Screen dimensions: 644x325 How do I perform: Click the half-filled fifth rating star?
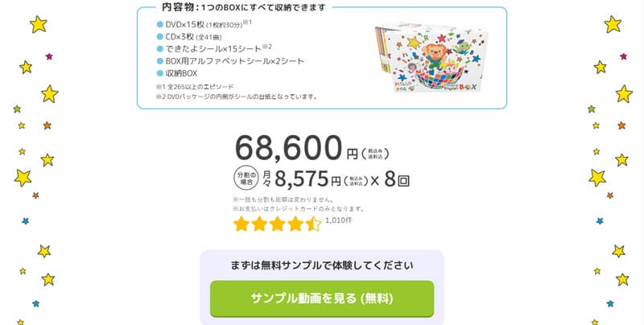(x=313, y=224)
